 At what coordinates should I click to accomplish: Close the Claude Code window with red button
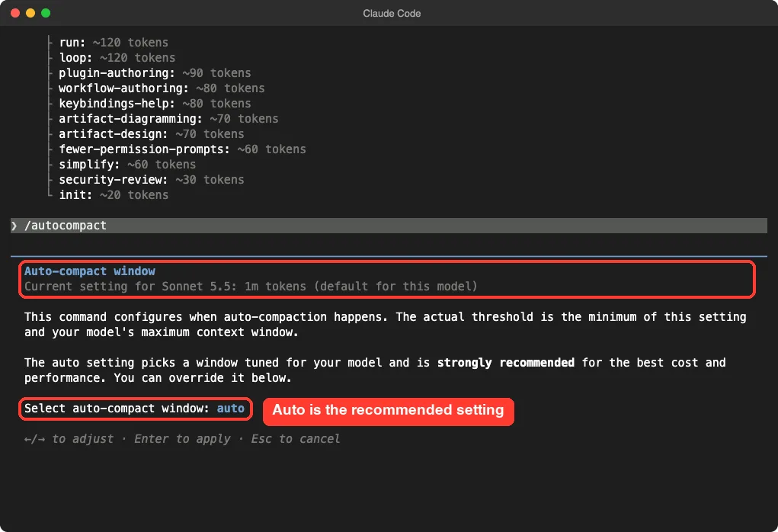click(15, 13)
